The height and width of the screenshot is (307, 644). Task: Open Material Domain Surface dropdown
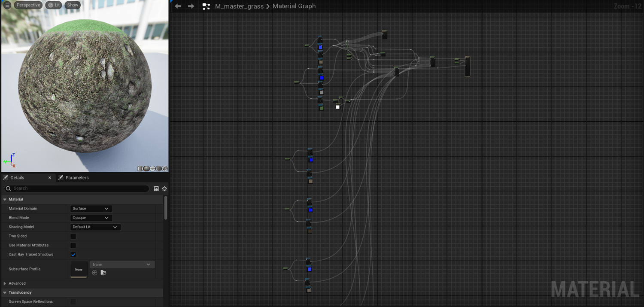91,209
